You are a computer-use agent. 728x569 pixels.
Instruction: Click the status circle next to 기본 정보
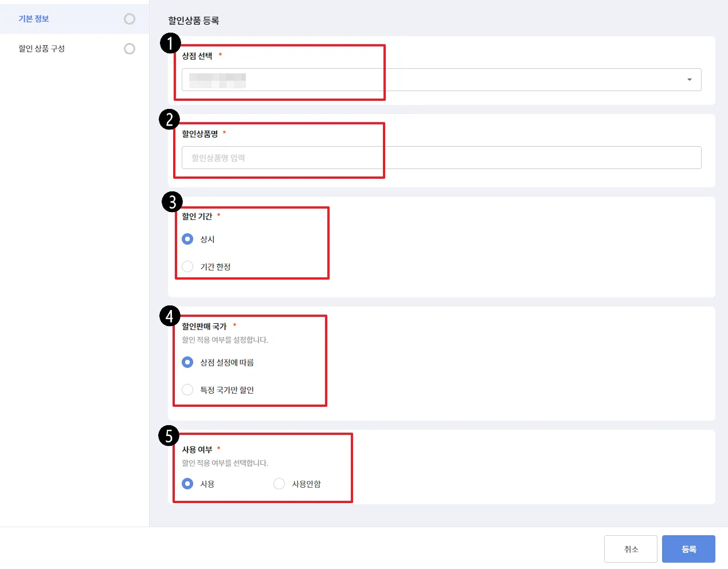pyautogui.click(x=130, y=19)
